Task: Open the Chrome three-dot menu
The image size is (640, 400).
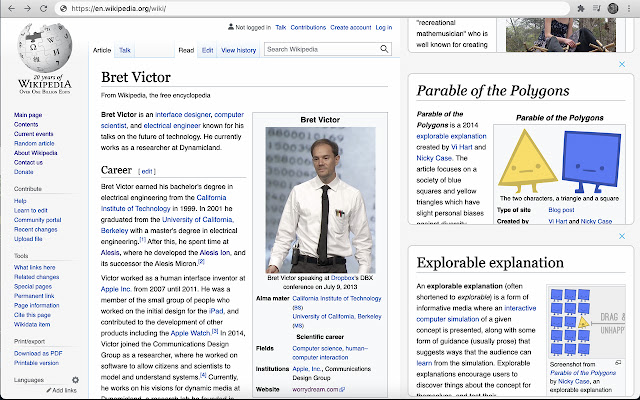Action: coord(627,8)
